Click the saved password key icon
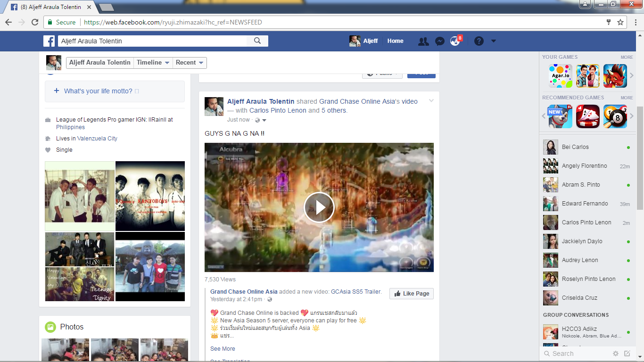 coord(609,22)
